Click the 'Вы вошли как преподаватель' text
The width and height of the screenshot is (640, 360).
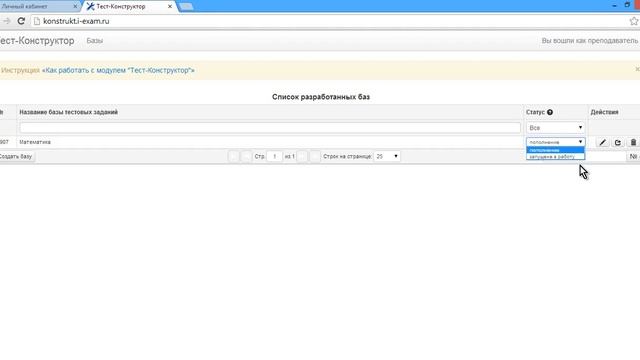[589, 41]
